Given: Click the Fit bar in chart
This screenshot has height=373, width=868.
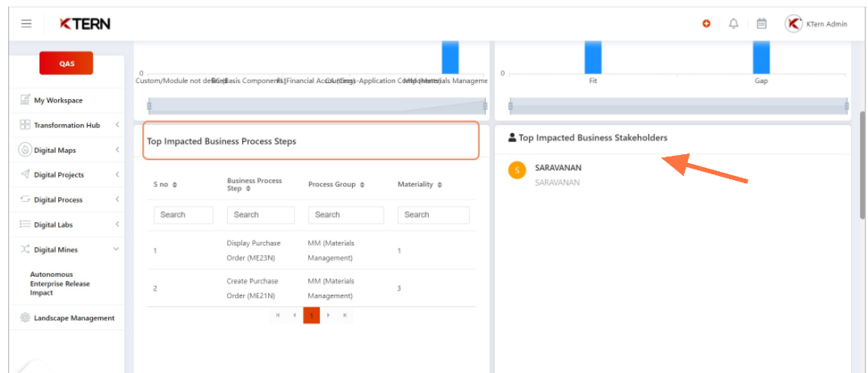Looking at the screenshot, I should click(x=593, y=57).
